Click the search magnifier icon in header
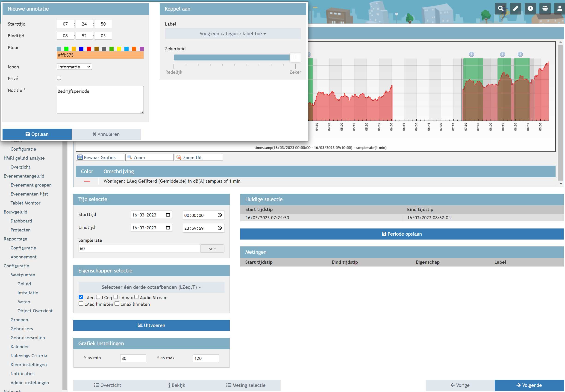The image size is (565, 392). pos(500,9)
